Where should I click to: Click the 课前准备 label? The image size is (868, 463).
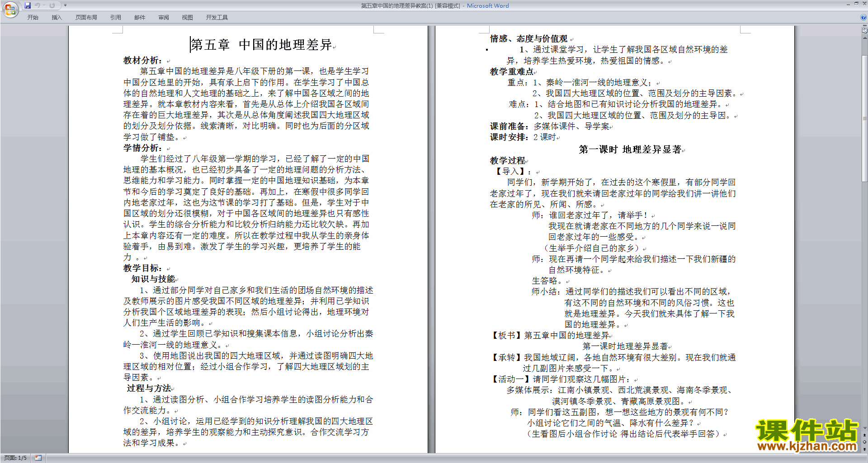(x=509, y=126)
